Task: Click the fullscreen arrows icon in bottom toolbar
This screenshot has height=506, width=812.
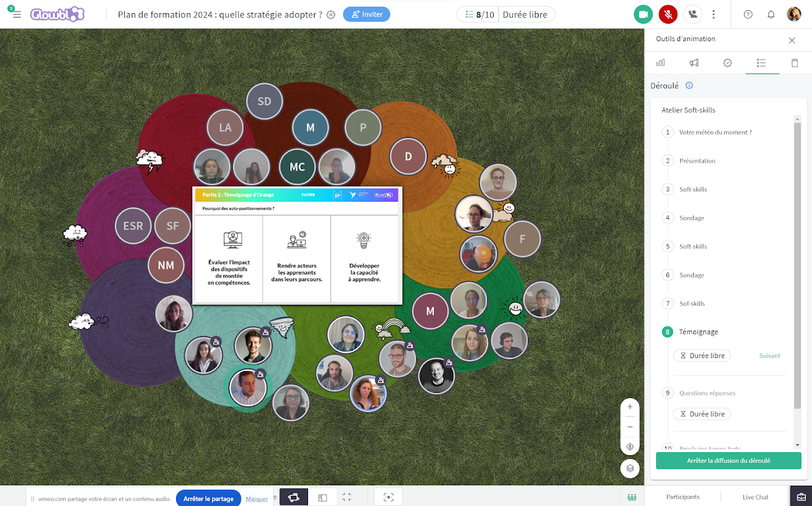Action: click(x=347, y=497)
